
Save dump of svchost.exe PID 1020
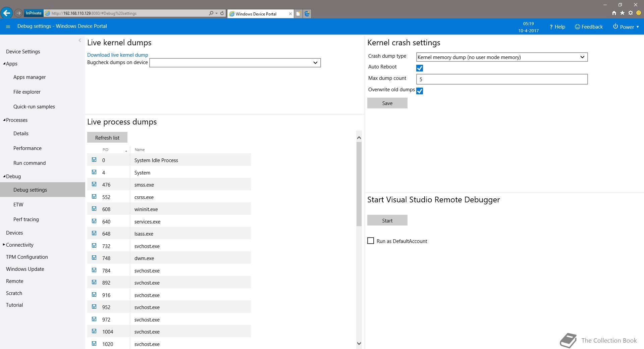coord(94,344)
